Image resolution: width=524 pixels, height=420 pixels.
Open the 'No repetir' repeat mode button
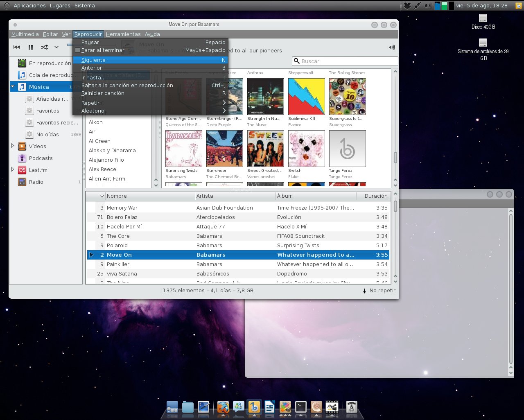point(379,291)
